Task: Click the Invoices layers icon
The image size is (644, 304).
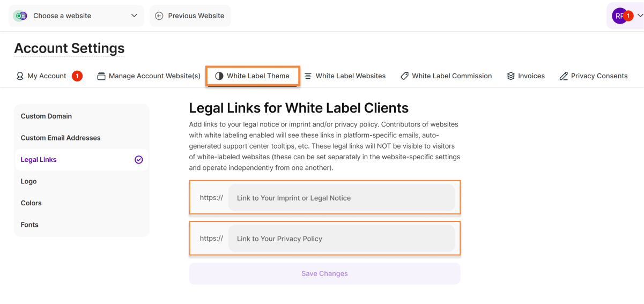Action: (x=510, y=76)
